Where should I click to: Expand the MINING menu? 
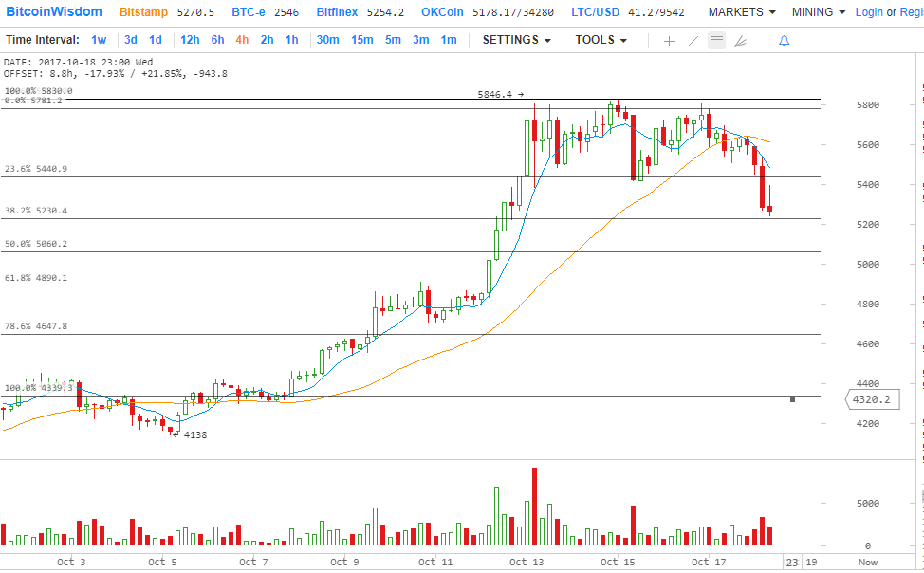pos(819,12)
